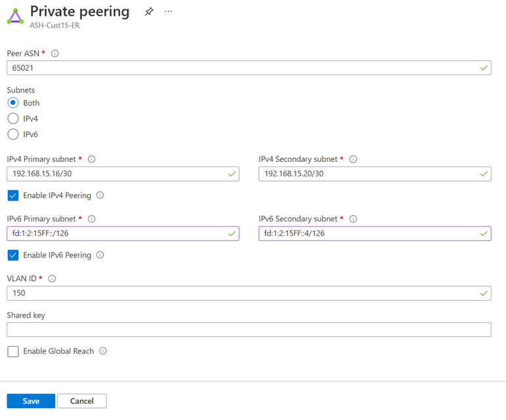The image size is (506, 420).
Task: Click the Enable Global Reach info icon
Action: 103,351
